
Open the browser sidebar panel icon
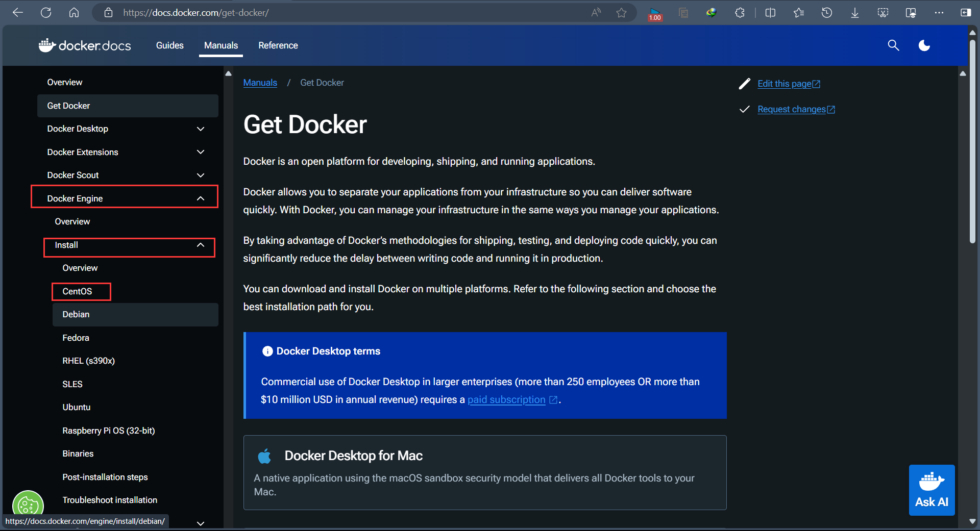(x=966, y=13)
